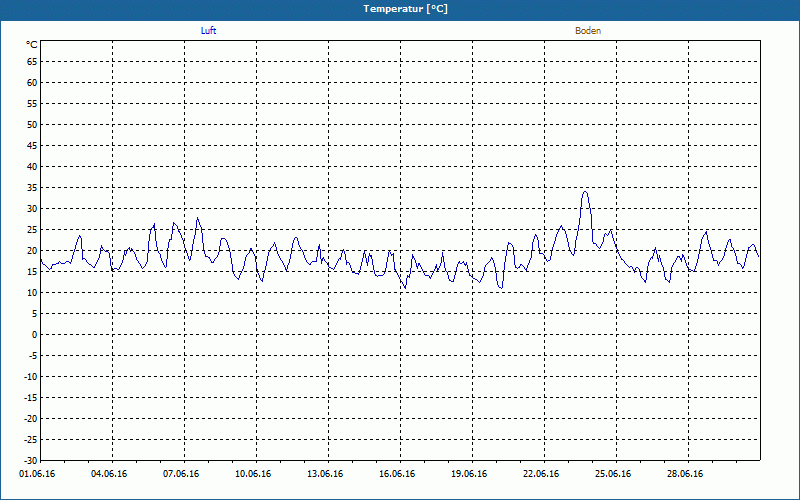
Task: Select the 20 value on the y-axis
Action: (32, 251)
